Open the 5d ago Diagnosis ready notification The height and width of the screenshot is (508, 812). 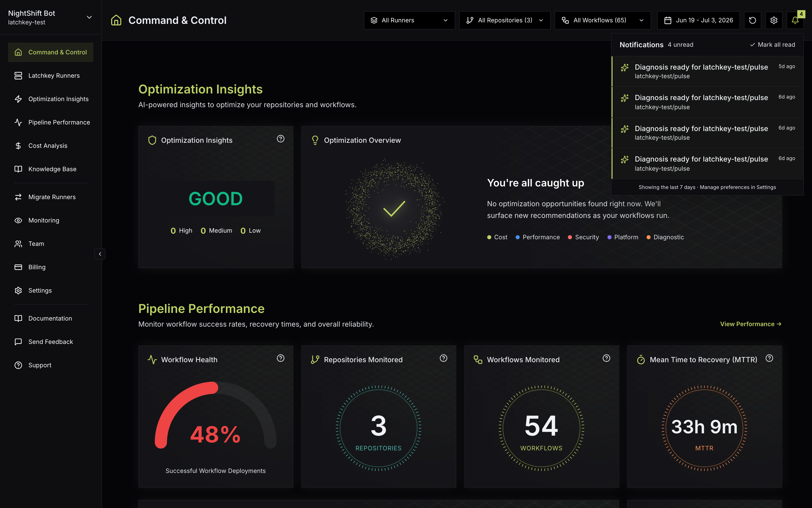[707, 71]
